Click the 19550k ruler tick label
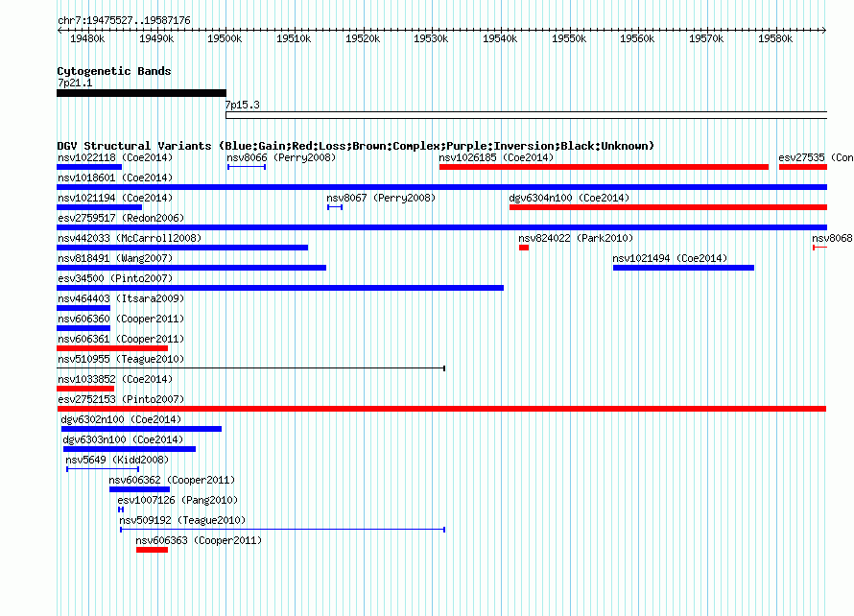Screen dimensions: 854x616 point(569,38)
